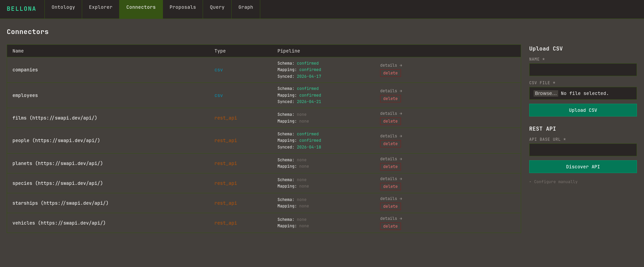Click the BELLONA logo
The width and height of the screenshot is (644, 267).
point(22,9)
